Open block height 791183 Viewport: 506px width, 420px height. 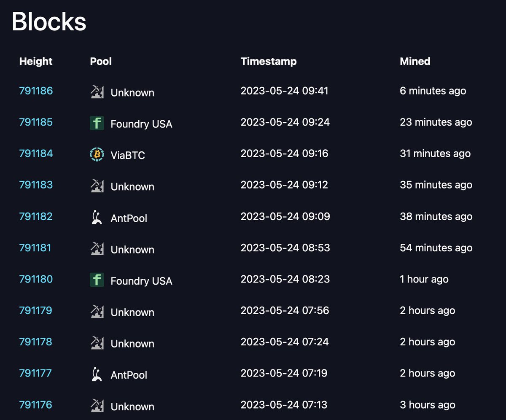[x=36, y=185]
